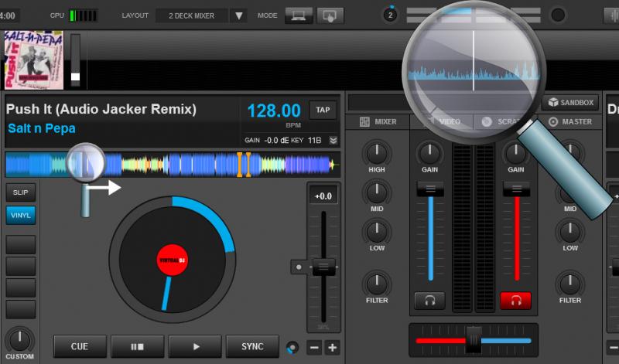Image resolution: width=619 pixels, height=364 pixels.
Task: Click the +0.0 pitch value display
Action: [323, 196]
